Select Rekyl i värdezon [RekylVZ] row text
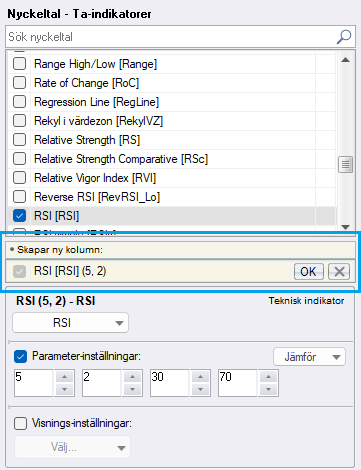Image resolution: width=361 pixels, height=470 pixels. point(98,121)
